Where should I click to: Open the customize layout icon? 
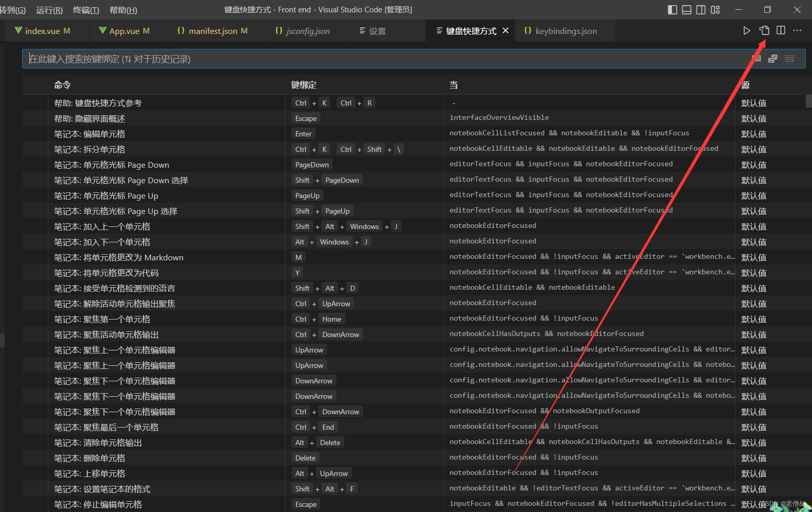tap(715, 10)
